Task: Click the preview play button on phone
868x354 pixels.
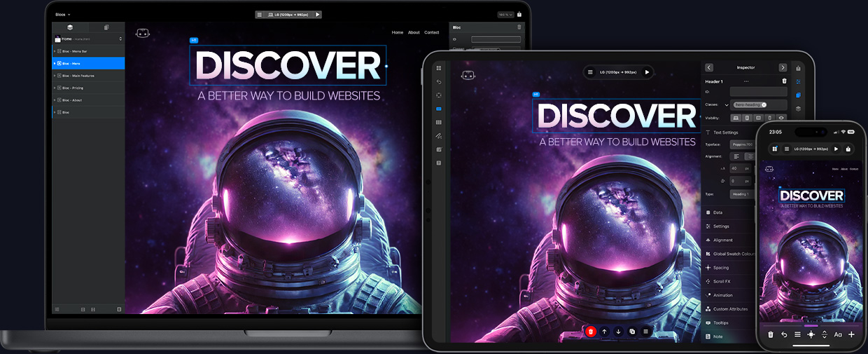Action: (x=836, y=149)
